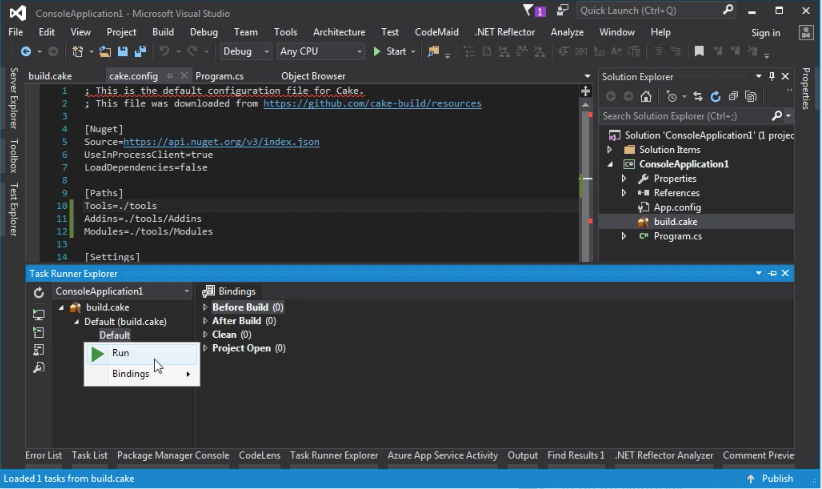Open the Bindings submenu in context menu
Viewport: 822px width, 489px height.
click(141, 374)
